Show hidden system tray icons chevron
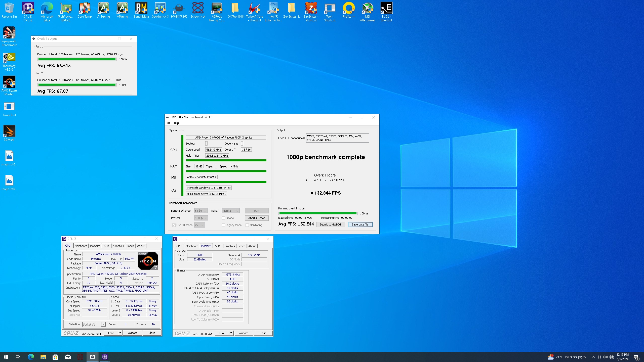This screenshot has height=362, width=644. (593, 357)
